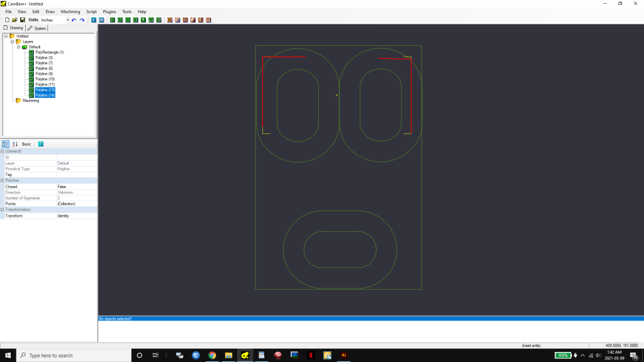The image size is (644, 362).
Task: Collapse the (General) property category
Action: point(3,151)
